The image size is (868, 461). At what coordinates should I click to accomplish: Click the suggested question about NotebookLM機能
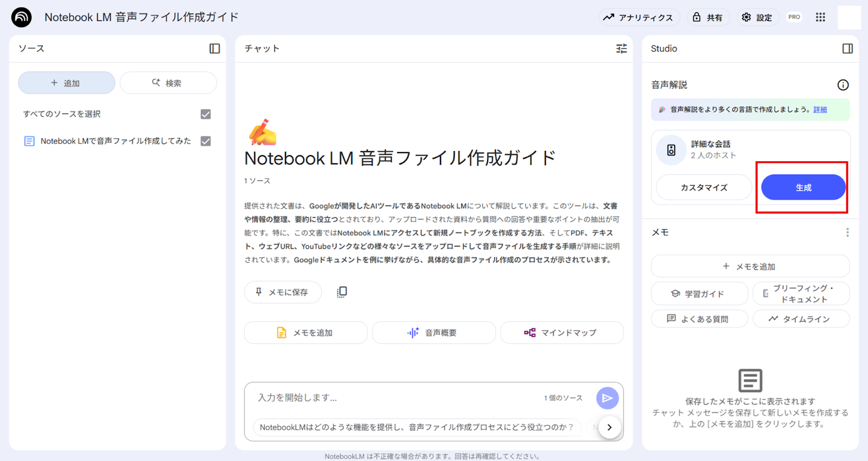[417, 427]
